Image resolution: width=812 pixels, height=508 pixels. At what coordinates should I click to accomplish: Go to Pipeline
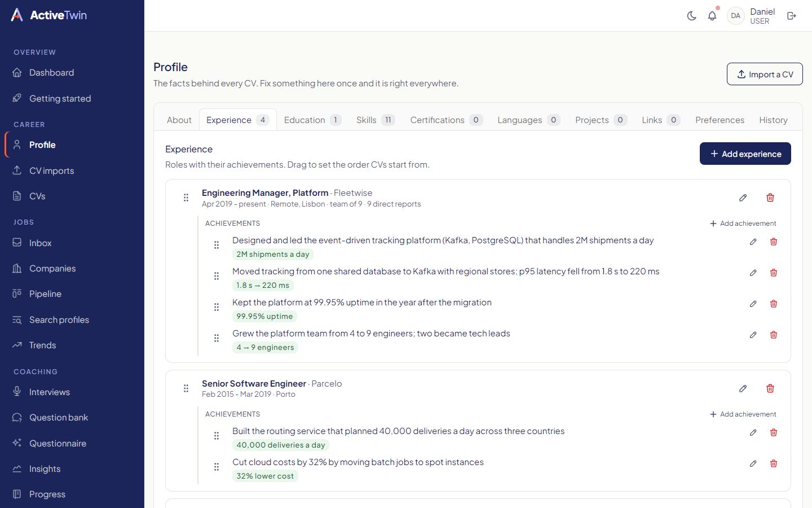(72, 294)
